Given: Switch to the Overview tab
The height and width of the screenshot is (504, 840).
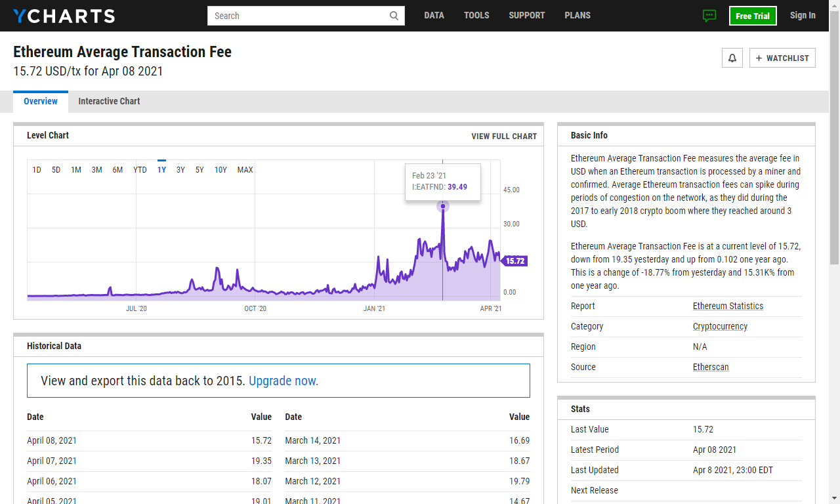Looking at the screenshot, I should [41, 102].
